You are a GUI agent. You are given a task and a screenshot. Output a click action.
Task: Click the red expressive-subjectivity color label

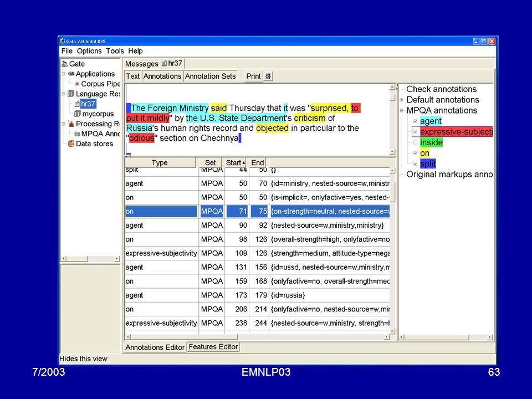pos(456,132)
